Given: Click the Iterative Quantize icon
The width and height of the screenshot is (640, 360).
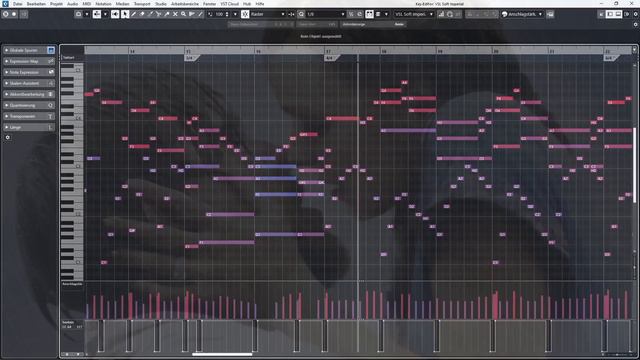Looking at the screenshot, I should (351, 14).
